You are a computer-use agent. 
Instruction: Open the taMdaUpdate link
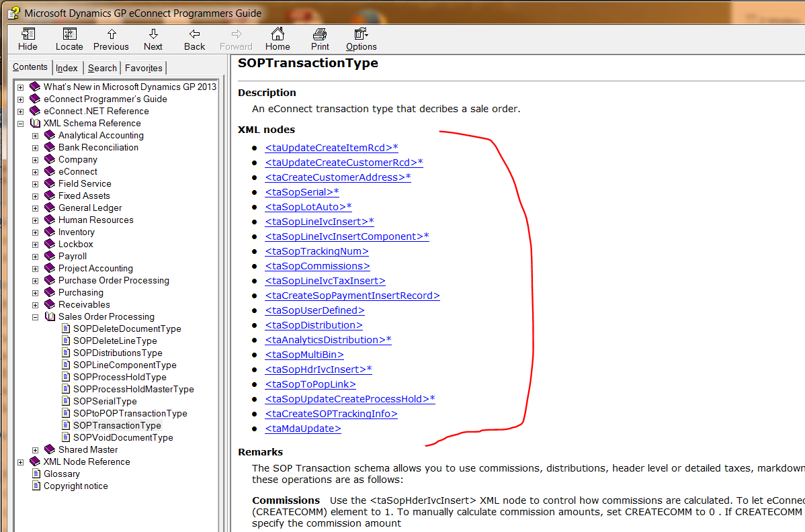[303, 429]
